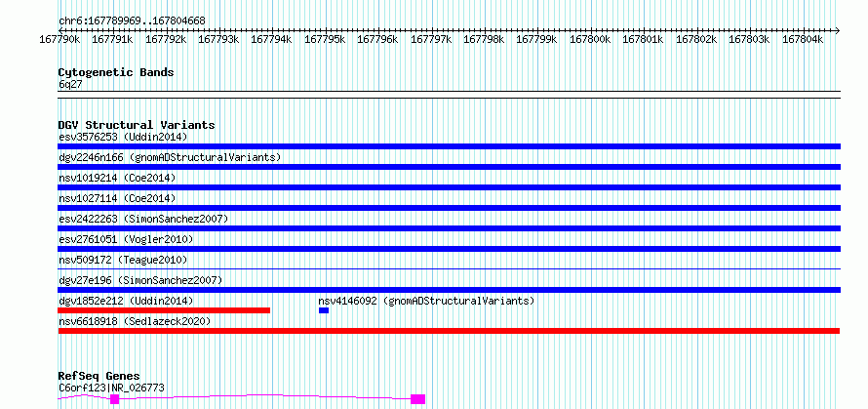The width and height of the screenshot is (868, 409).
Task: Select the larger magenta exon of C6orf123
Action: point(418,399)
